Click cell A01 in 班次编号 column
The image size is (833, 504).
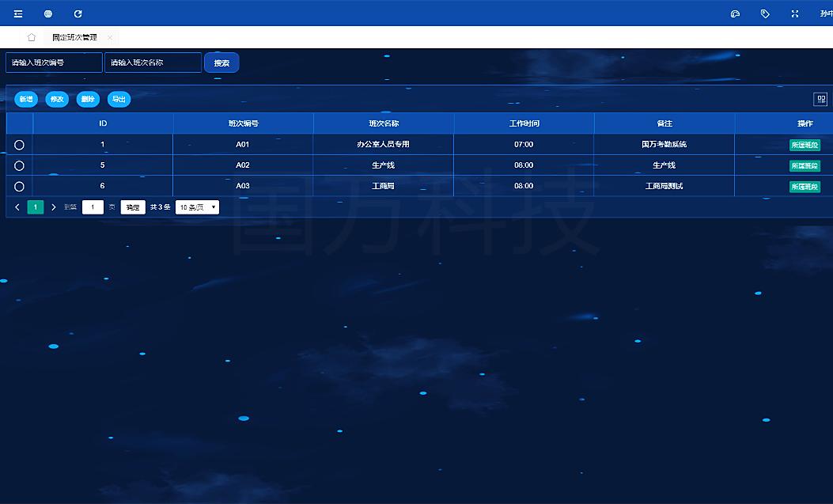[243, 145]
